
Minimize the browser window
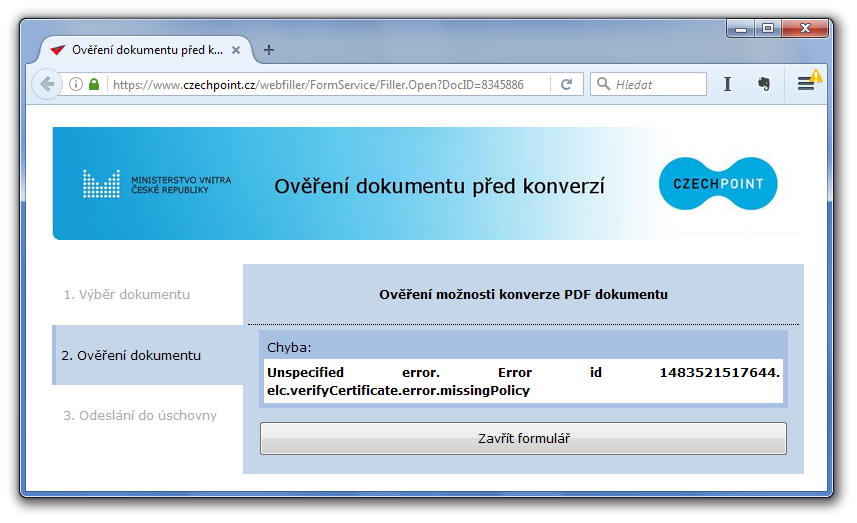point(741,28)
